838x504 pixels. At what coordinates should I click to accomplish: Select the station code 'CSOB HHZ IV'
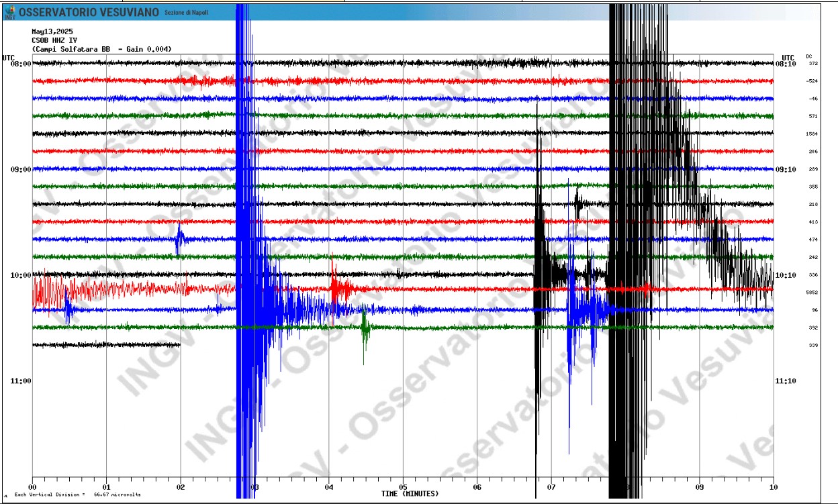click(54, 40)
